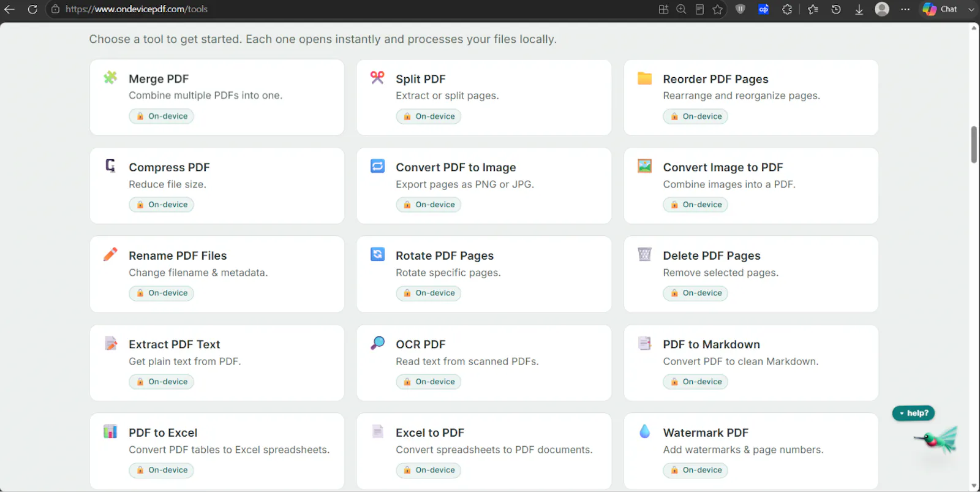Viewport: 980px width, 492px height.
Task: Click the Watermark PDF water drop icon
Action: 644,431
